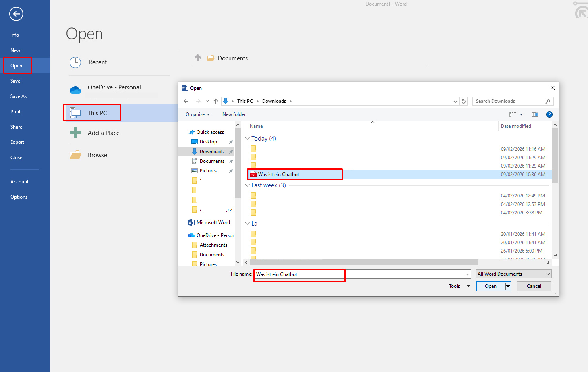Screen dimensions: 588x372
Task: Click New folder to create a folder
Action: (234, 114)
